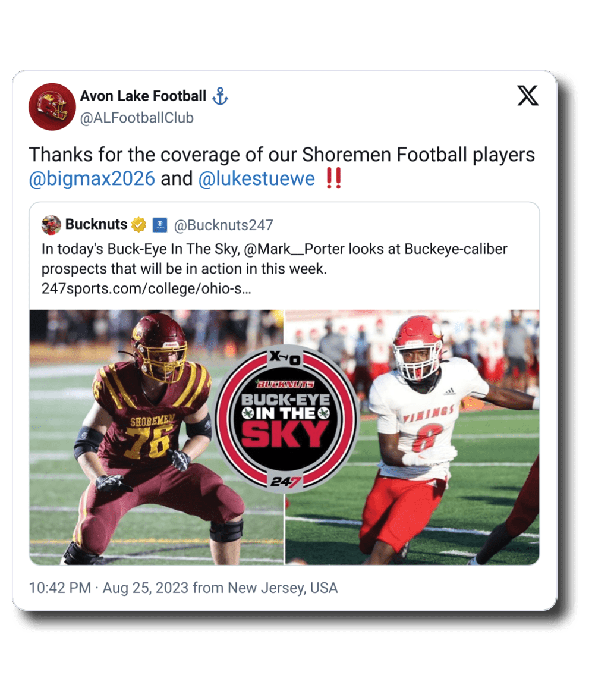Open the Vikings number 8 player photo

point(412,438)
